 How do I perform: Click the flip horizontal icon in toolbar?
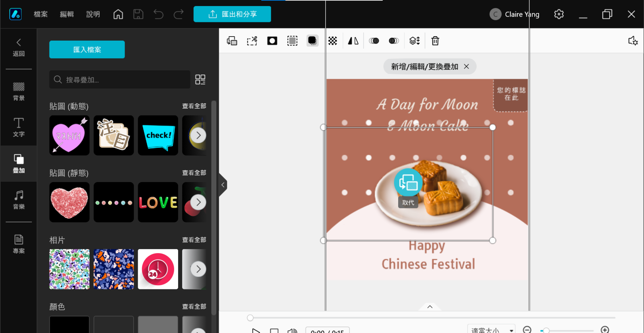click(353, 41)
